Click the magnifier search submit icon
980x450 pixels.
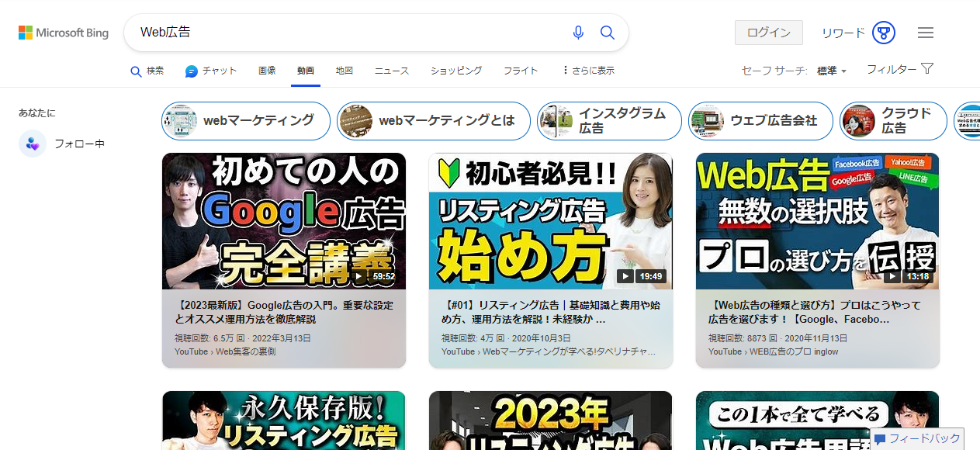coord(608,33)
